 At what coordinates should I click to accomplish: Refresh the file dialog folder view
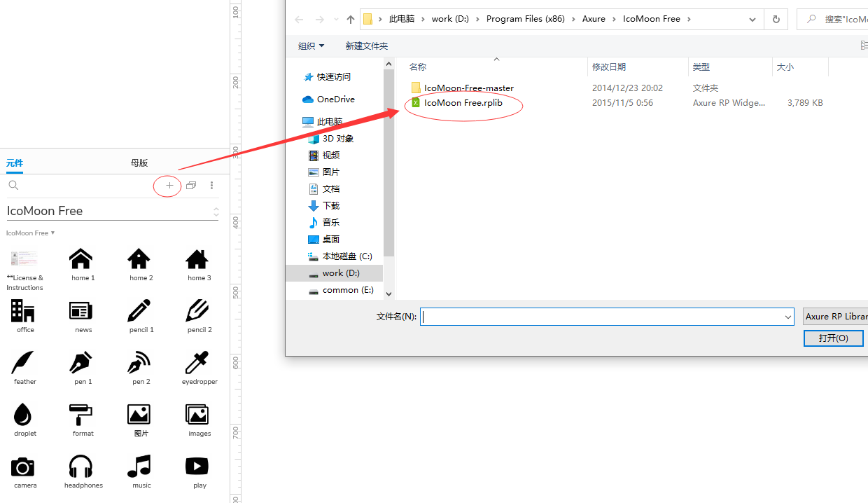click(x=776, y=19)
